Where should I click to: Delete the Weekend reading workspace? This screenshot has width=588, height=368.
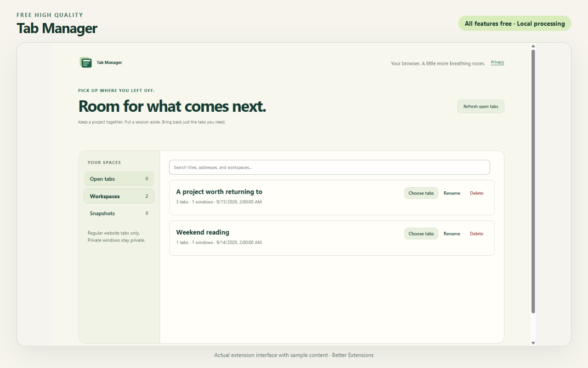pyautogui.click(x=477, y=234)
